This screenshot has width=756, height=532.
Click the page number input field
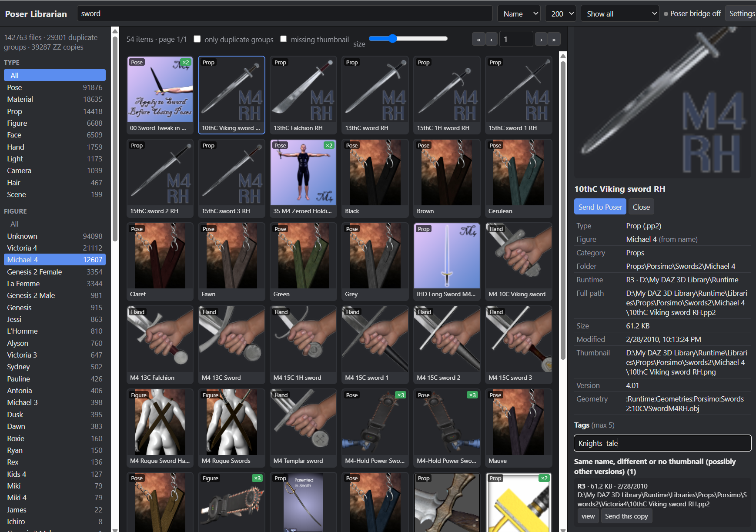coord(516,39)
